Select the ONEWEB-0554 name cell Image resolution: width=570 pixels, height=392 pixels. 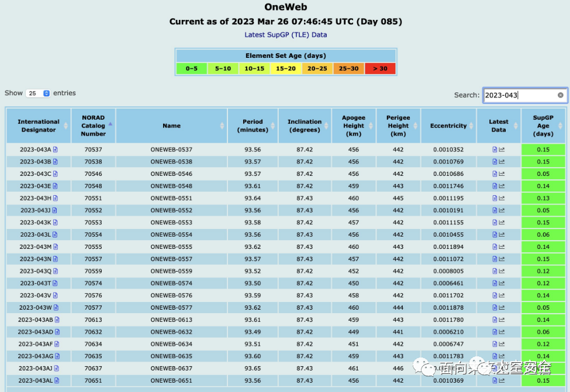tap(171, 235)
